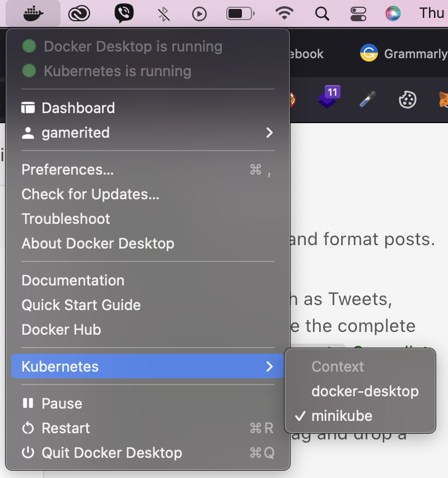Open the Creative Cloud menu bar icon
This screenshot has width=448, height=478.
[x=79, y=13]
